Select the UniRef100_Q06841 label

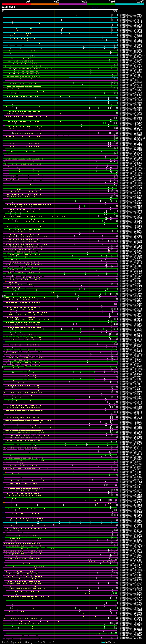pos(131,63)
